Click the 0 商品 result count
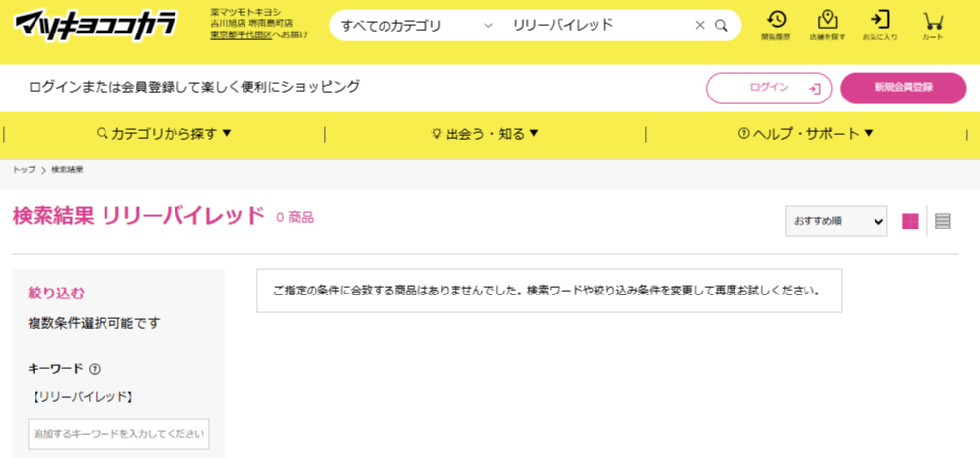 click(295, 217)
